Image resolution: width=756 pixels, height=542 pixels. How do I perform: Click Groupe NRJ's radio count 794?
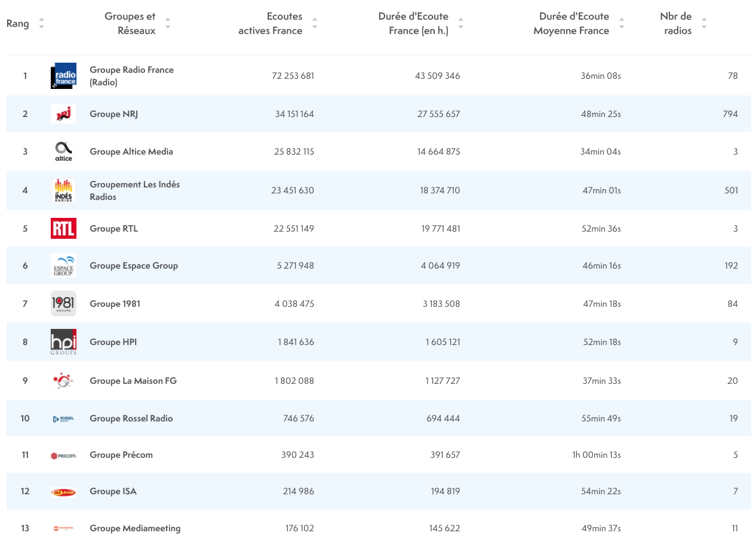coord(730,114)
